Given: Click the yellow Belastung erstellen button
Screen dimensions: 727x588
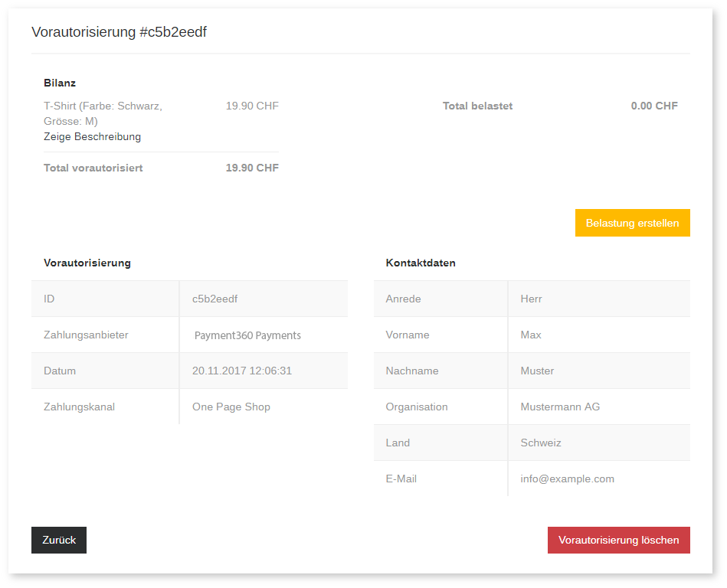Looking at the screenshot, I should (x=632, y=223).
